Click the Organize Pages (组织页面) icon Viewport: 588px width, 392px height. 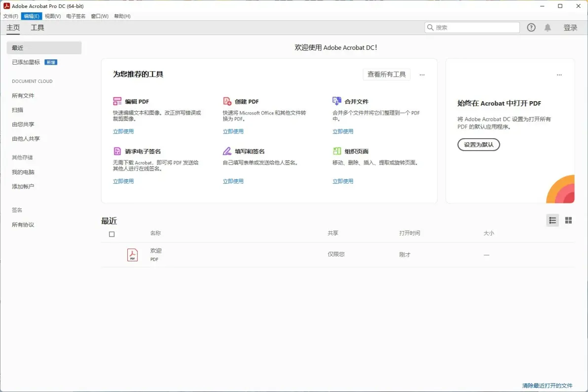(337, 151)
